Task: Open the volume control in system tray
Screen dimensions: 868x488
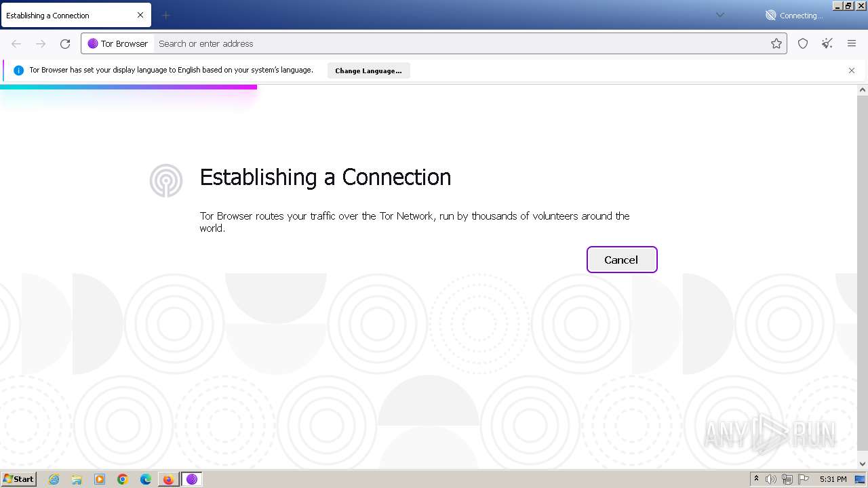Action: (x=771, y=479)
